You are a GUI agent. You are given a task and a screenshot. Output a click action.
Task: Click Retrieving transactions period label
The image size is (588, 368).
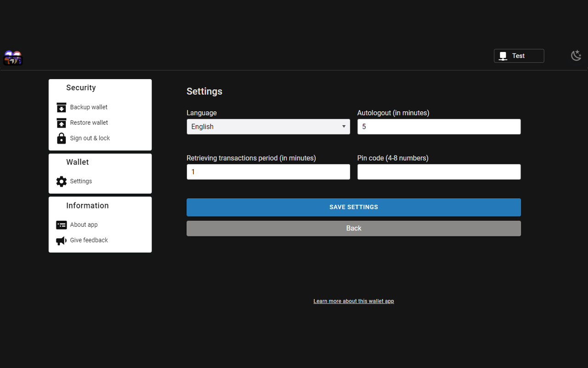251,158
